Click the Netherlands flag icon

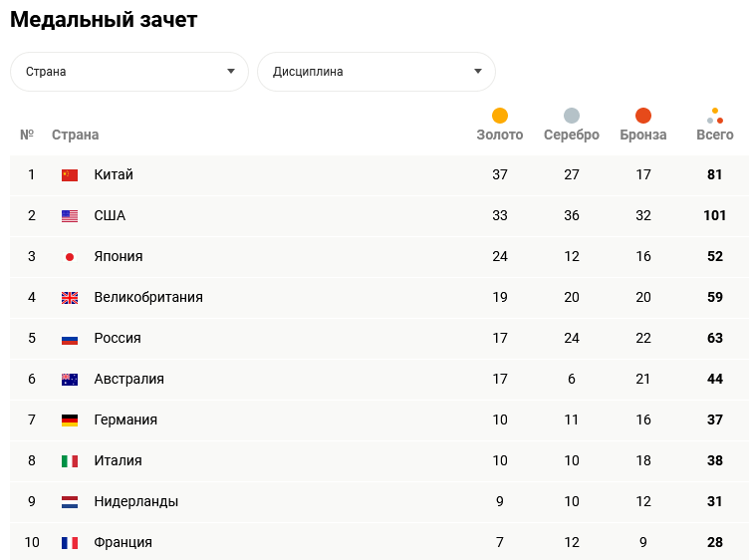tap(70, 502)
